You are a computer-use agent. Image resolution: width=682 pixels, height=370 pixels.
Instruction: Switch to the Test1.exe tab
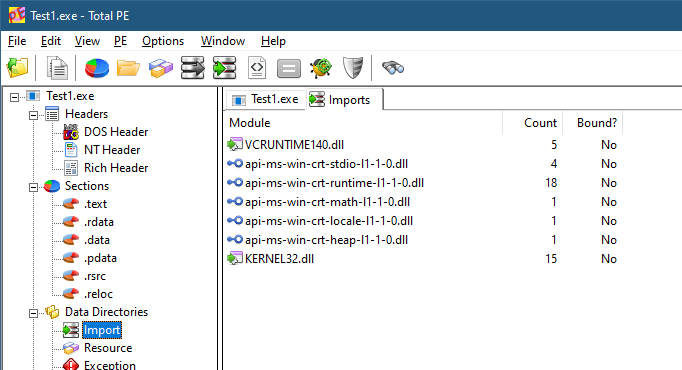pyautogui.click(x=266, y=100)
